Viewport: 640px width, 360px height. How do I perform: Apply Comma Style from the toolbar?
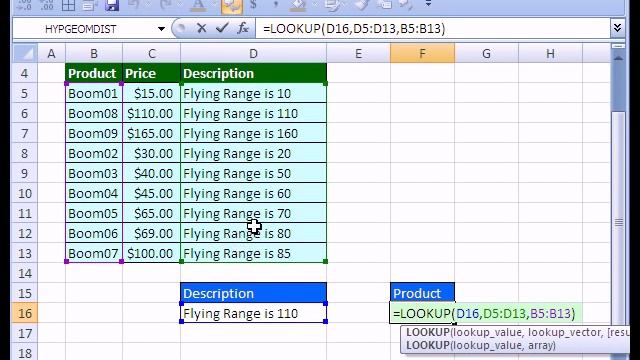click(x=275, y=5)
